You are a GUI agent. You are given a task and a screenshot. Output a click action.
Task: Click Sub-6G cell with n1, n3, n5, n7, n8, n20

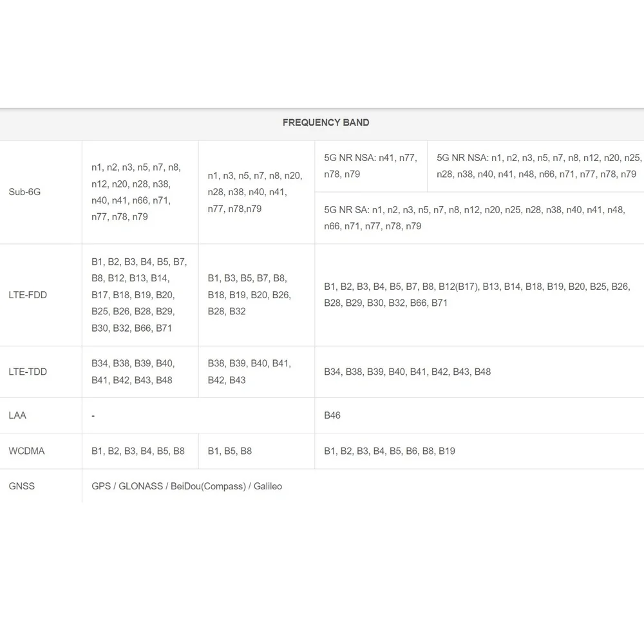tap(255, 192)
